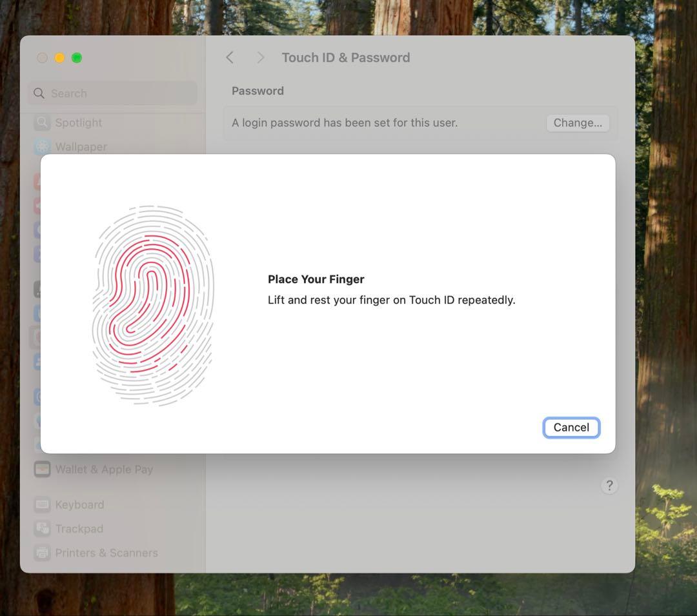
Task: Click the login password status text
Action: [x=345, y=123]
